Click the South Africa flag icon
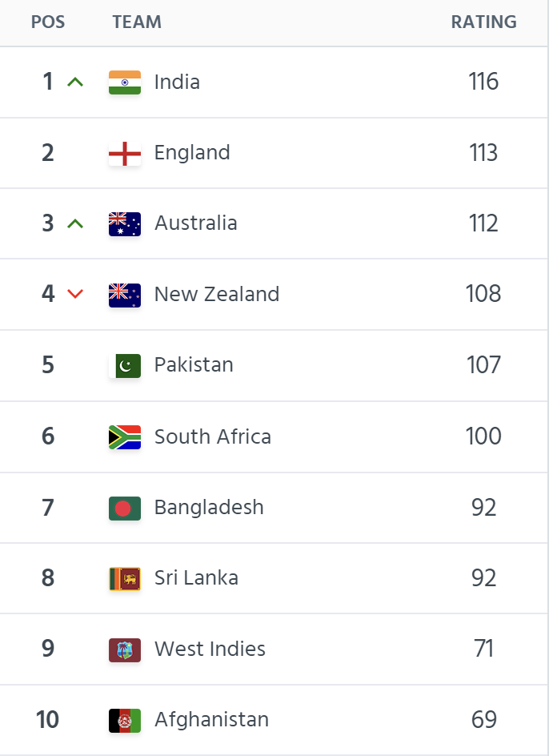The height and width of the screenshot is (756, 549). click(125, 437)
